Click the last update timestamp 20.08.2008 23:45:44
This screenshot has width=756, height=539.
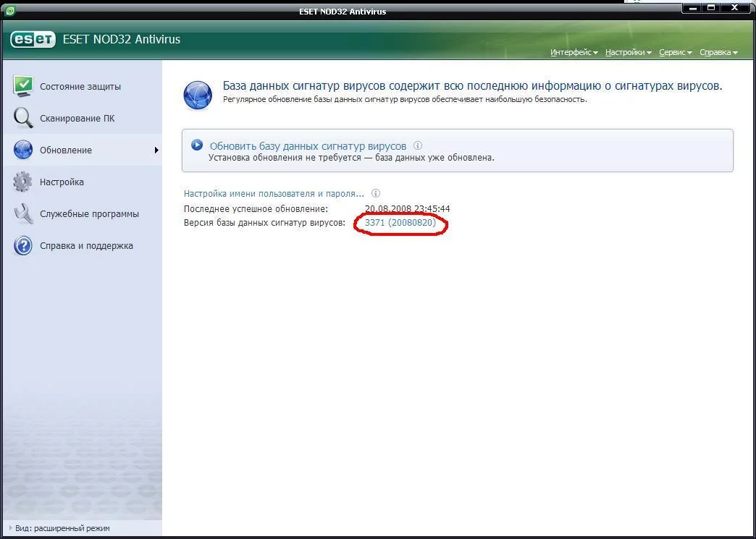pos(408,209)
